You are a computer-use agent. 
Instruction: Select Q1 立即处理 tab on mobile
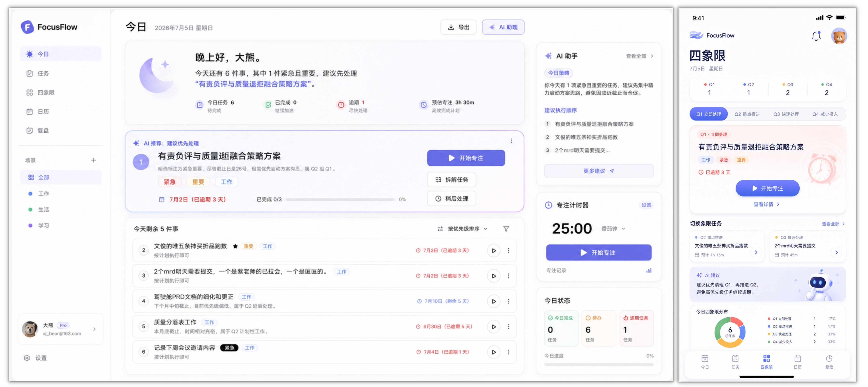pos(709,114)
